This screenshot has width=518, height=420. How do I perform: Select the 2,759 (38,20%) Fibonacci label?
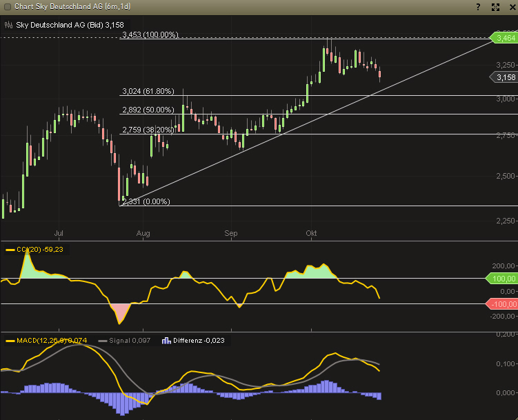click(148, 130)
